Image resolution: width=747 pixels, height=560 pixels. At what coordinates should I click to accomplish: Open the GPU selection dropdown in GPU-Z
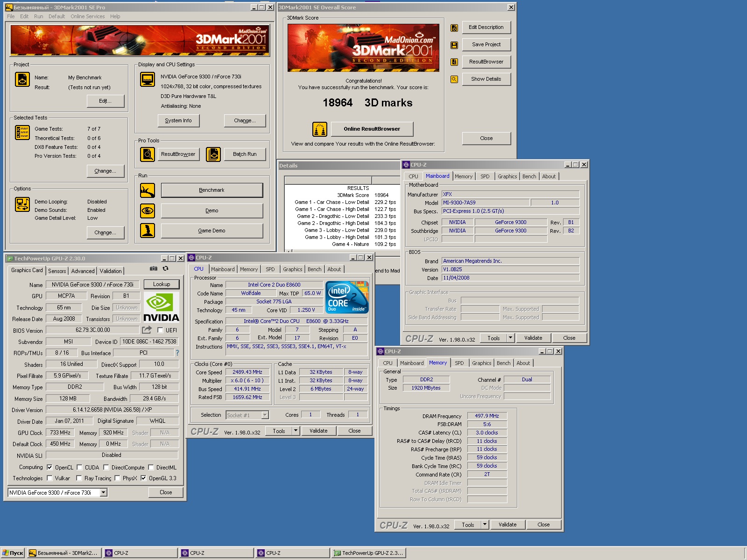point(104,492)
